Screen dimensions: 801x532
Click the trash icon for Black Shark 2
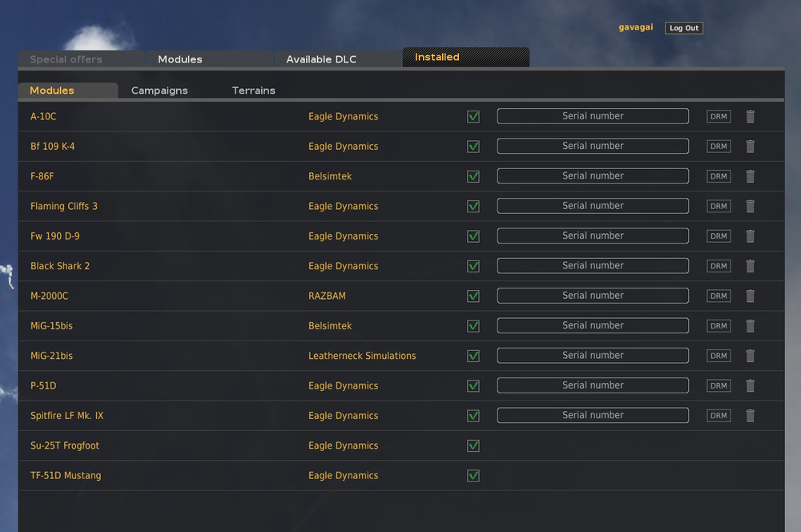click(751, 266)
